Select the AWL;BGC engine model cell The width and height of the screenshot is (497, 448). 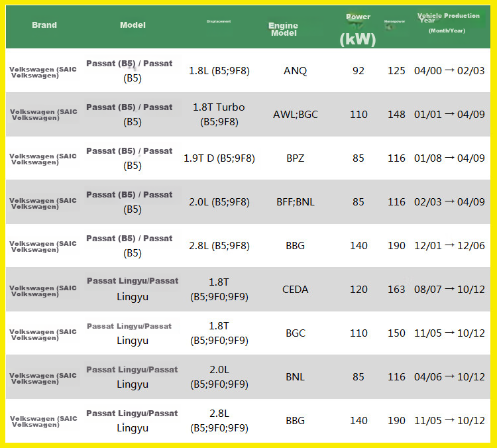tap(295, 114)
